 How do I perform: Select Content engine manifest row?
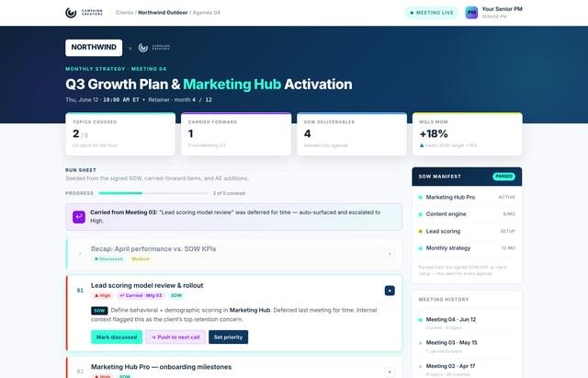pyautogui.click(x=467, y=214)
